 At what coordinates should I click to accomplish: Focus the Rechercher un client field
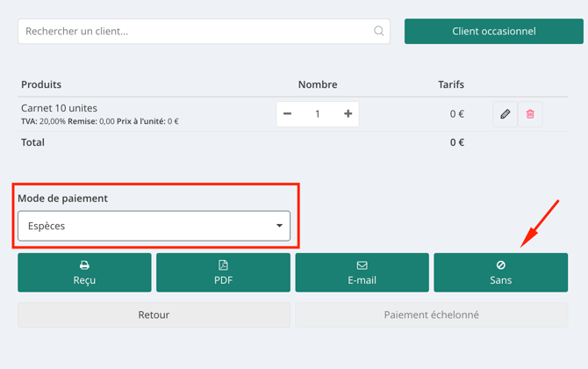[x=204, y=31]
